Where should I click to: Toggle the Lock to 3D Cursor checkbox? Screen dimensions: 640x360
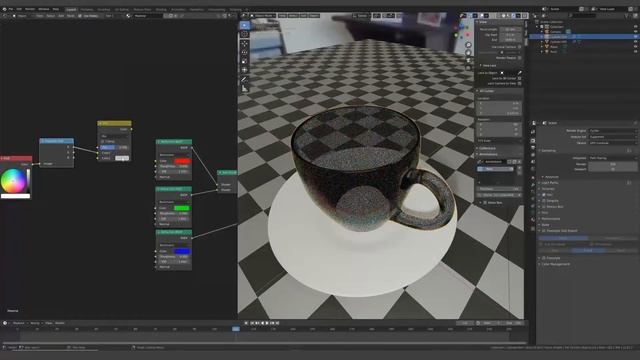pos(519,78)
